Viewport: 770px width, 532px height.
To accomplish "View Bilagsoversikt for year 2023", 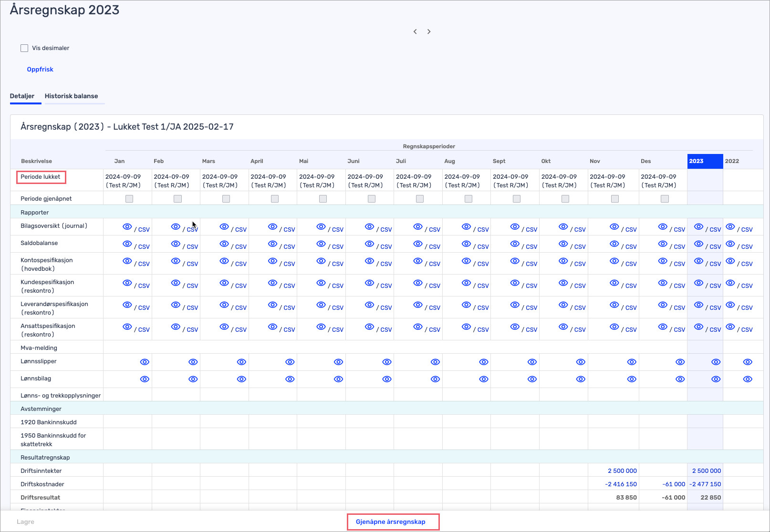I will click(x=698, y=227).
